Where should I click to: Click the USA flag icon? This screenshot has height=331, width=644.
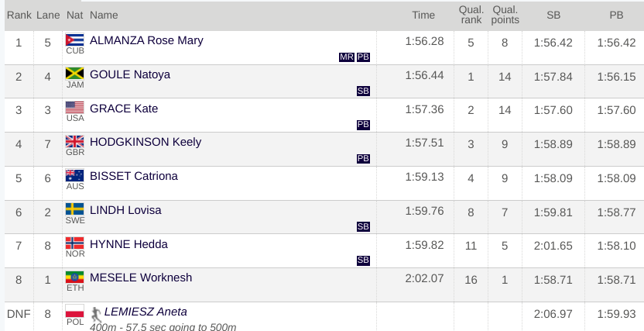[74, 107]
